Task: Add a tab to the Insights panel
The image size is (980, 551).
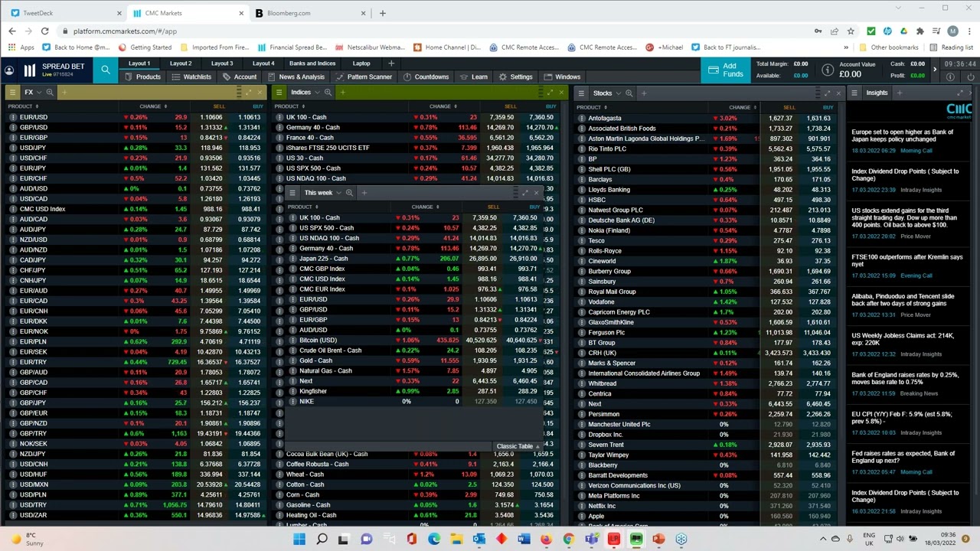Action: [x=900, y=93]
